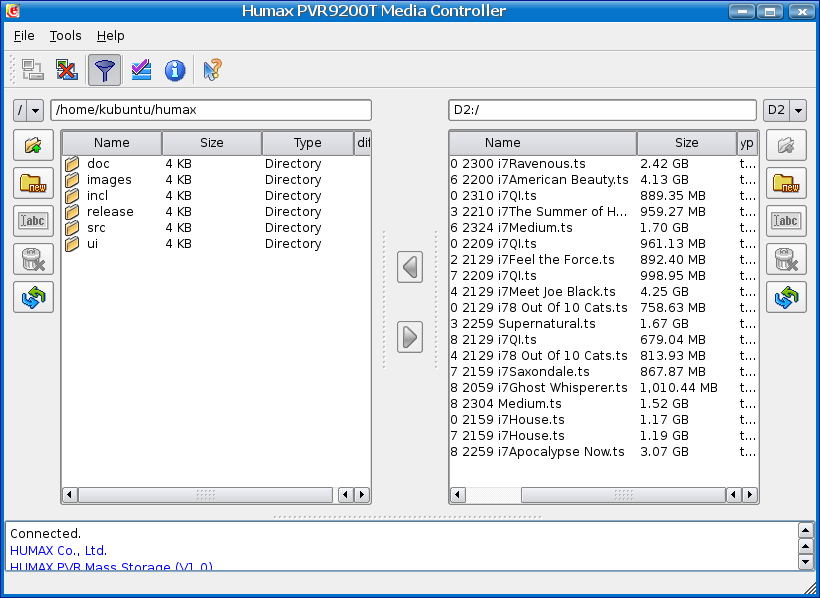This screenshot has height=598, width=820.
Task: Sort local files by Name header
Action: click(112, 143)
